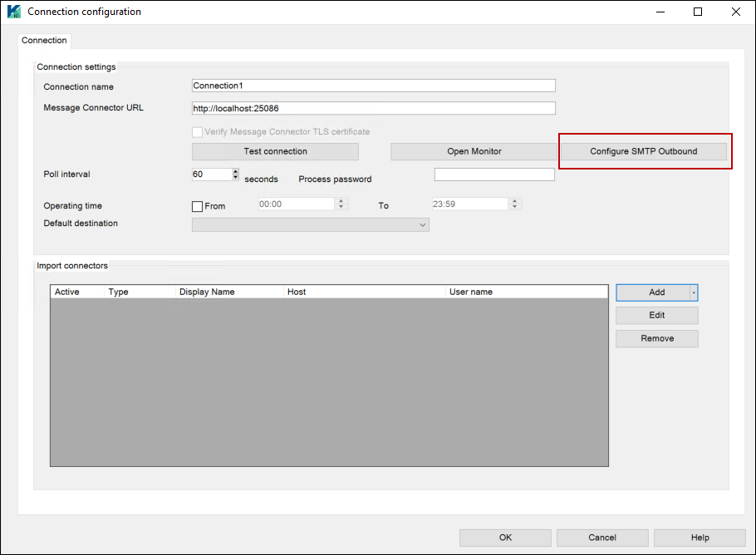Open the Add button dropdown arrow
This screenshot has width=756, height=555.
coord(694,292)
